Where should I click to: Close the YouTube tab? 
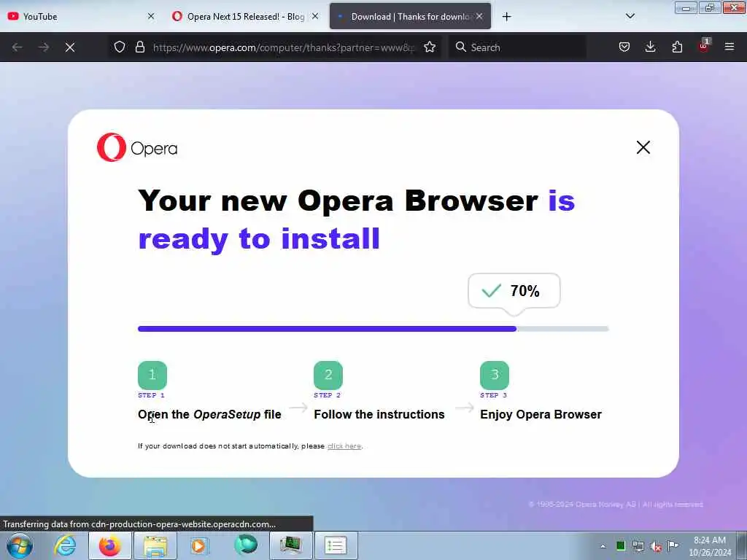(151, 16)
